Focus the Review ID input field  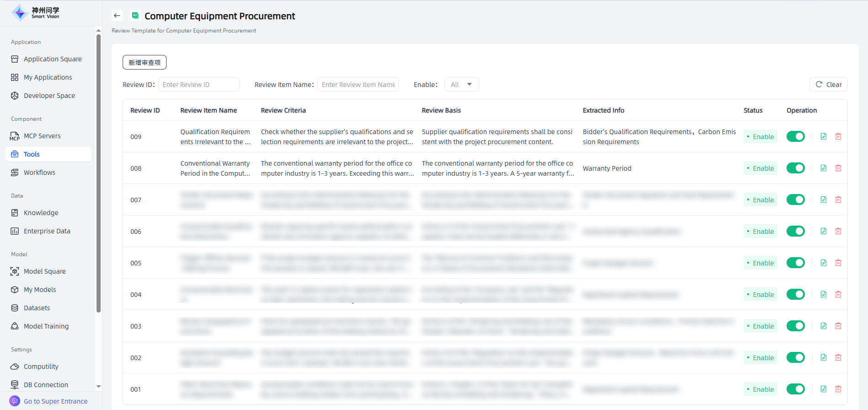tap(199, 84)
